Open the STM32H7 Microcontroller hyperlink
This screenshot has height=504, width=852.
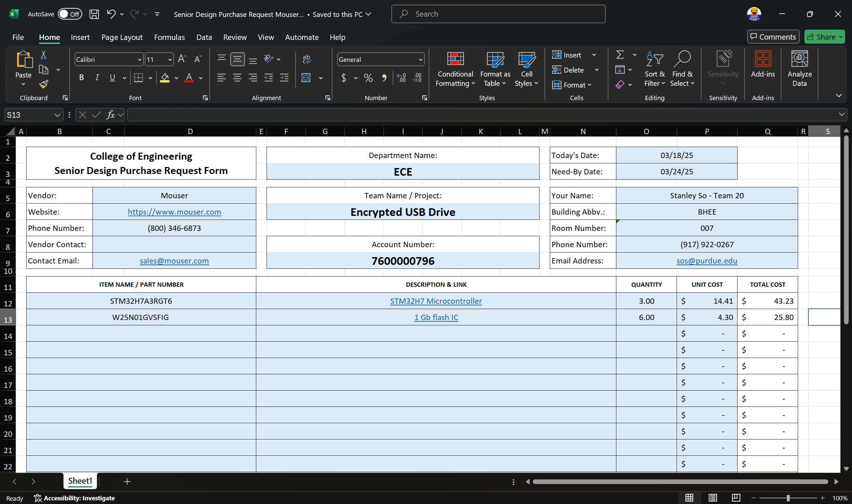[436, 301]
